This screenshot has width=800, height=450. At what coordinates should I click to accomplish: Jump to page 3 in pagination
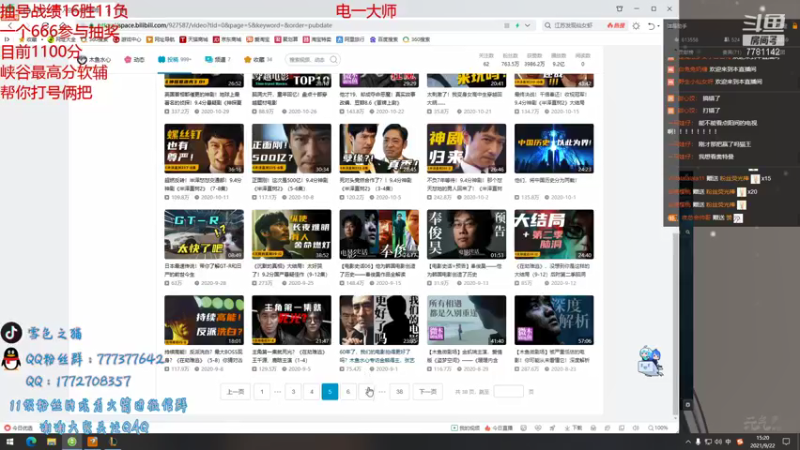tap(293, 392)
